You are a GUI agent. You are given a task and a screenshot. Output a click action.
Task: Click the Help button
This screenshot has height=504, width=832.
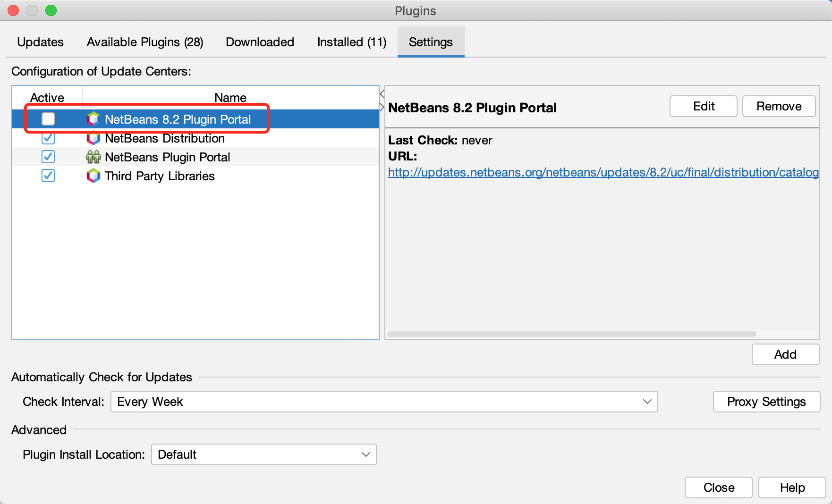point(792,487)
